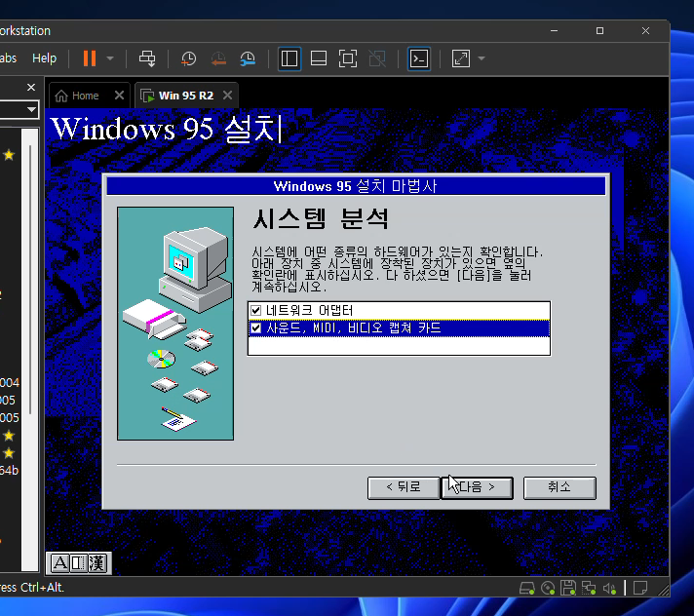Close the Win 95 R2 tab
Viewport: 694px width, 616px height.
(227, 96)
